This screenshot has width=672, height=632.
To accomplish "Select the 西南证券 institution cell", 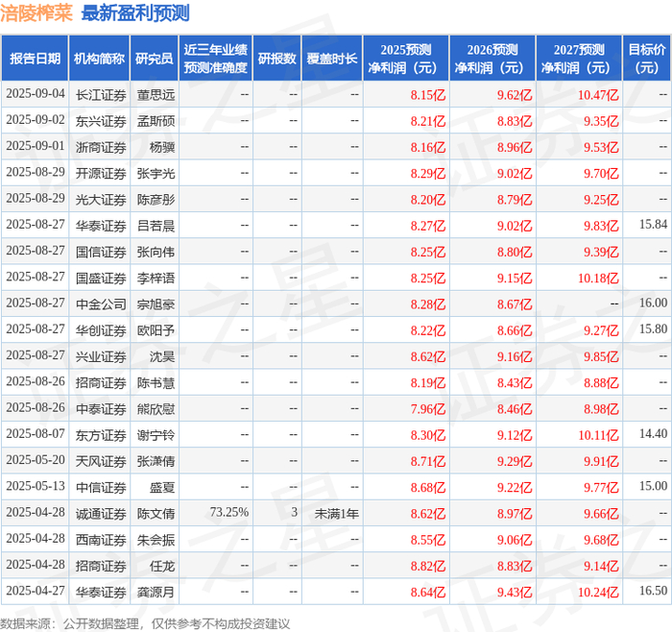I will point(101,540).
